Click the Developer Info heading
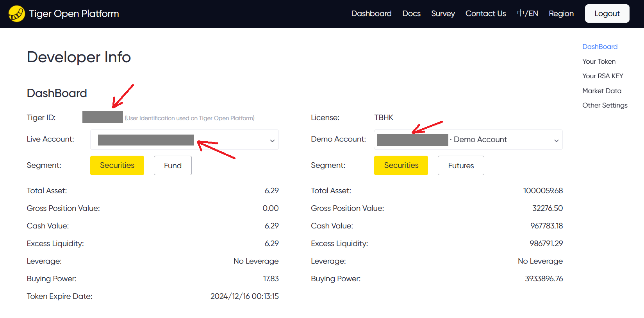 tap(78, 57)
